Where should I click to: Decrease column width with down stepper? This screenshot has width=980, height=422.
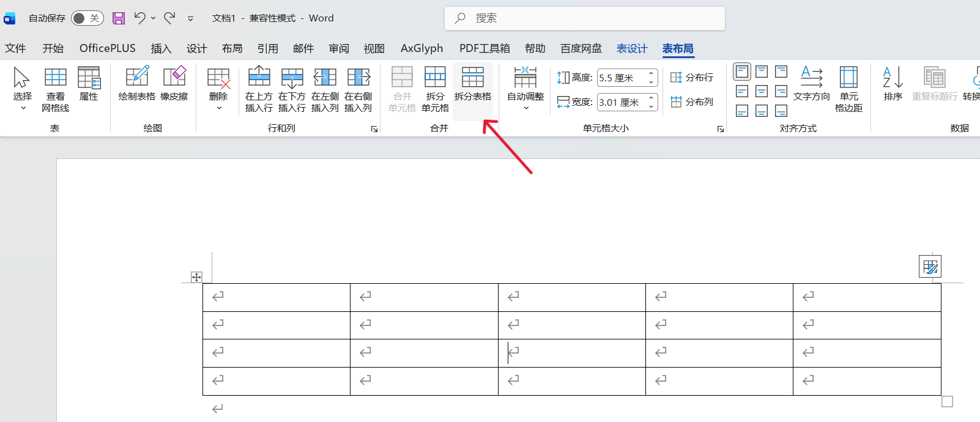651,106
